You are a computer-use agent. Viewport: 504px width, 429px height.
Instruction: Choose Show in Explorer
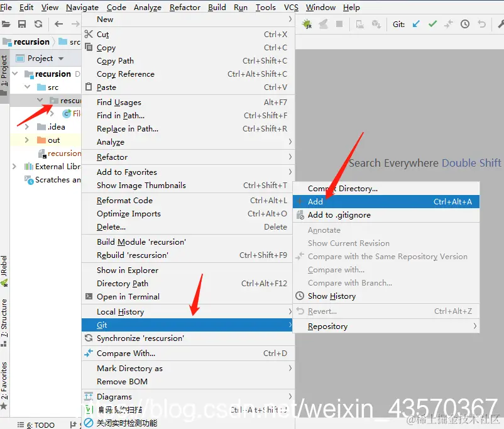click(188, 270)
